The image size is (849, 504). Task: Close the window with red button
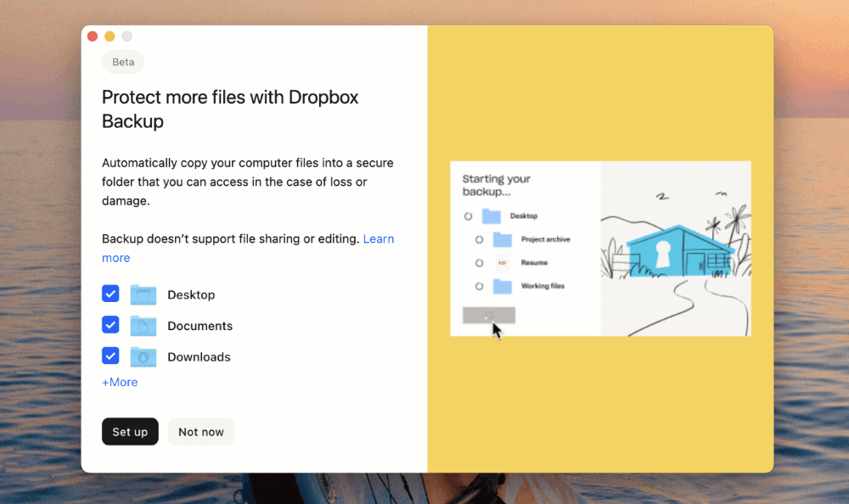coord(93,36)
